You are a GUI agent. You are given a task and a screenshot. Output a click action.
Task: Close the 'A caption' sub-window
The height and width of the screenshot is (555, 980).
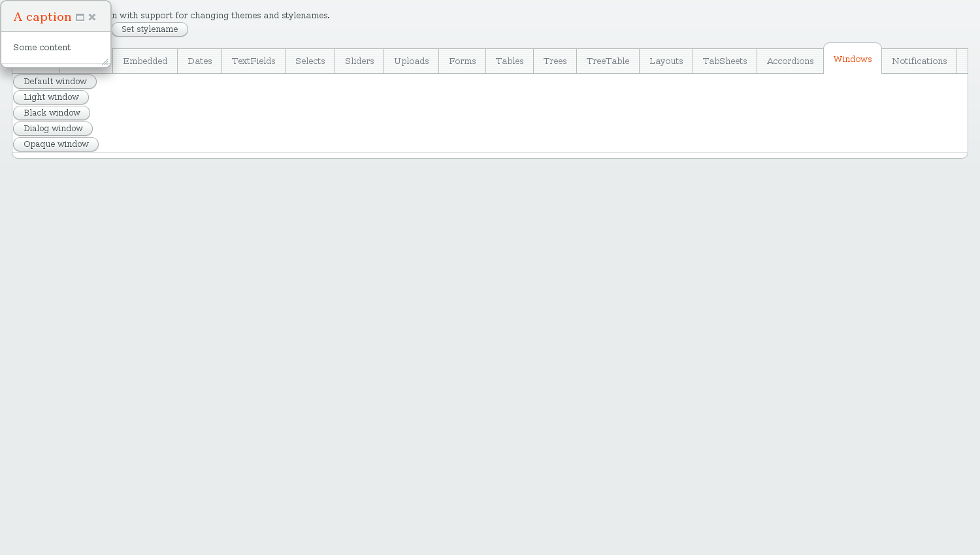point(92,18)
